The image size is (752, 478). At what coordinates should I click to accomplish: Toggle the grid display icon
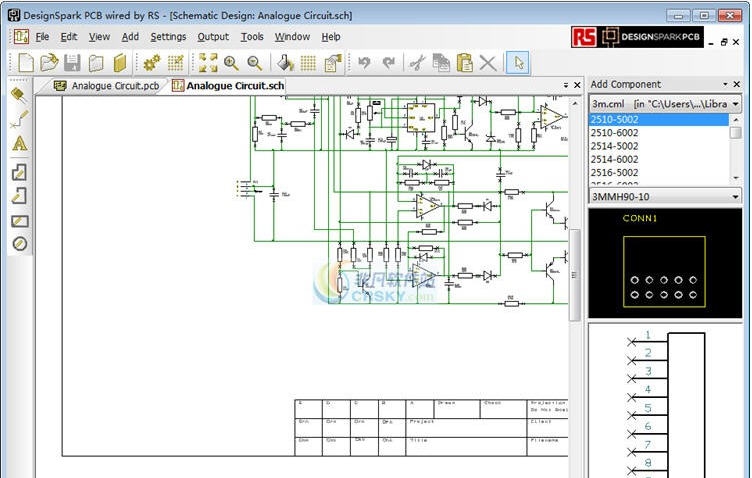tap(308, 63)
